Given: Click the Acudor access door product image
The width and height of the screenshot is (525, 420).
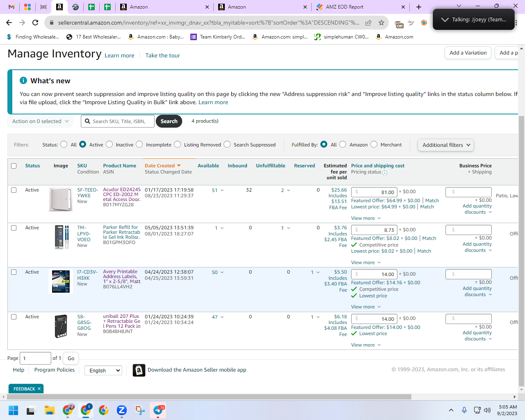Looking at the screenshot, I should [61, 199].
